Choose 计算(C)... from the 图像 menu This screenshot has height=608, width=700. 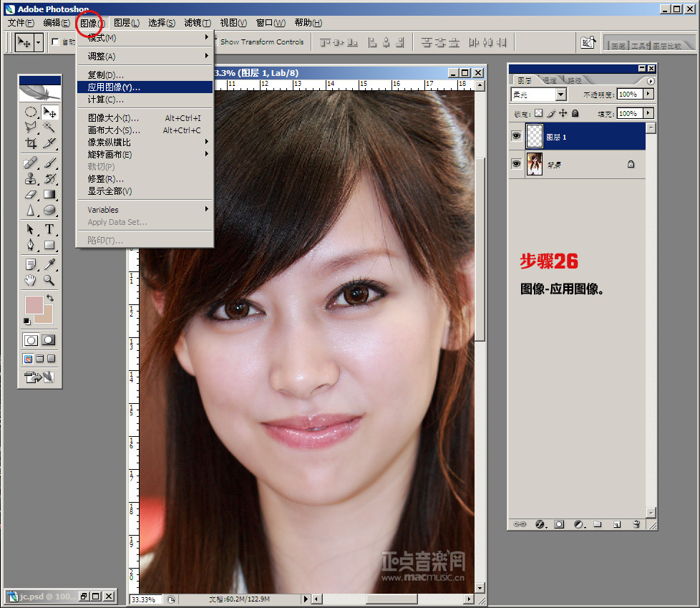106,100
